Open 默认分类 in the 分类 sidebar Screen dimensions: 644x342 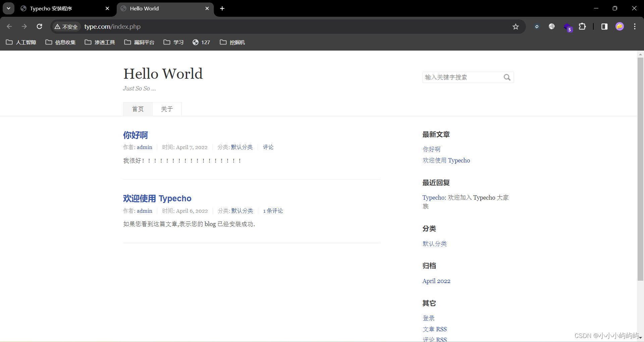point(435,244)
